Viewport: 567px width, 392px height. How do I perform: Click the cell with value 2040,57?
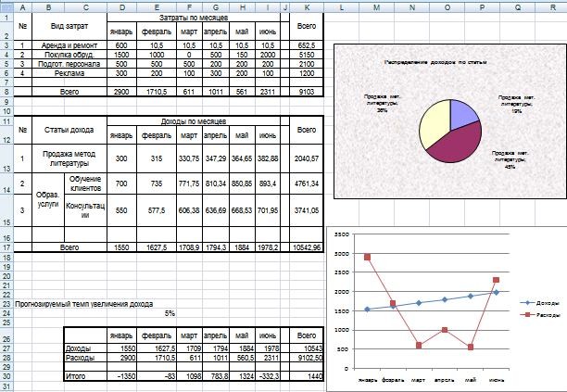pos(307,158)
